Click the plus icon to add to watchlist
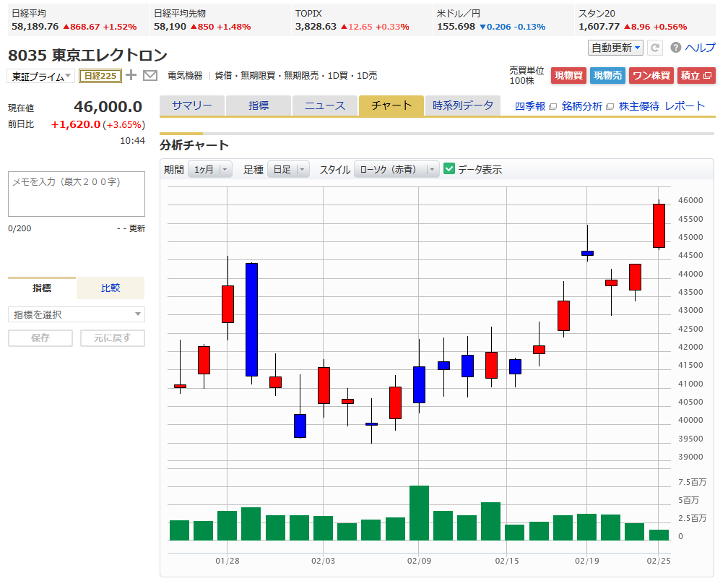Image resolution: width=728 pixels, height=581 pixels. tap(131, 75)
